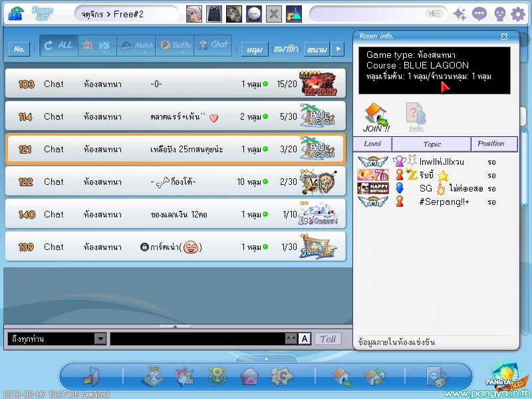Viewport: 532px width, 399px height.
Task: Open the character portrait slot
Action: [194, 14]
